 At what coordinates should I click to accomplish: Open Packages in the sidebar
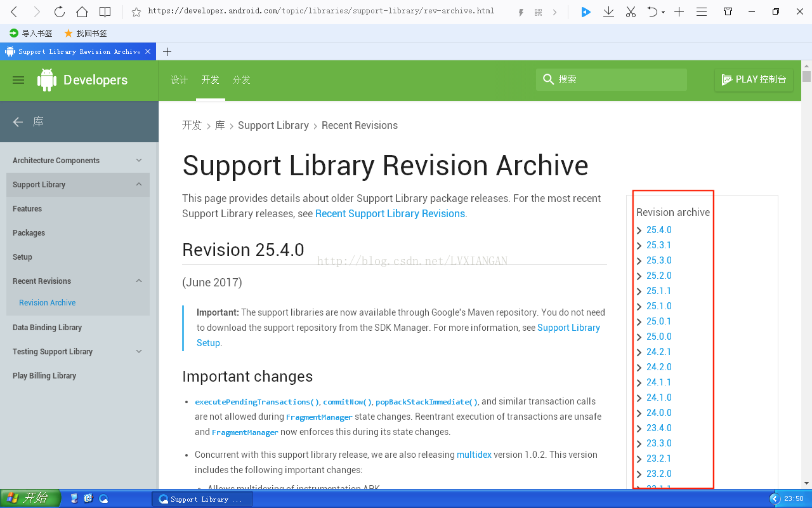pyautogui.click(x=29, y=233)
